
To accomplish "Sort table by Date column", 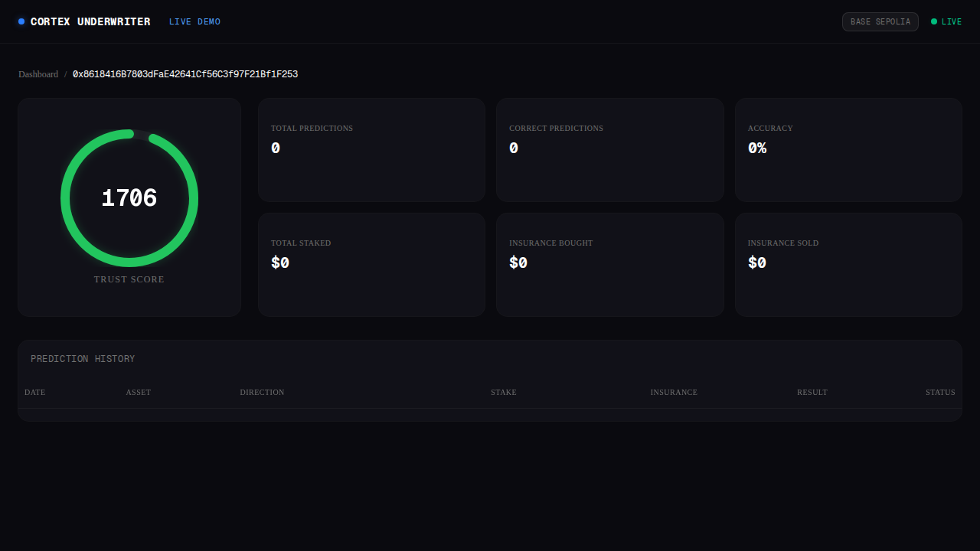I will 35,393.
